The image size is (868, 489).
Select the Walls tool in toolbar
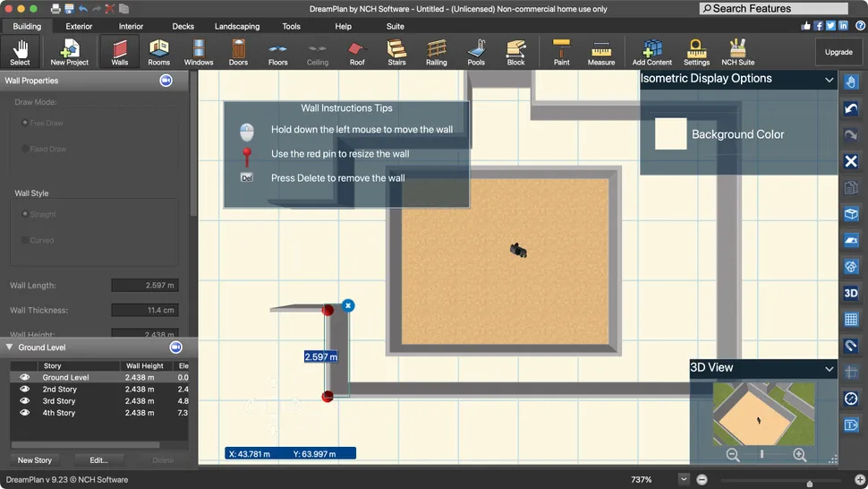(x=119, y=52)
